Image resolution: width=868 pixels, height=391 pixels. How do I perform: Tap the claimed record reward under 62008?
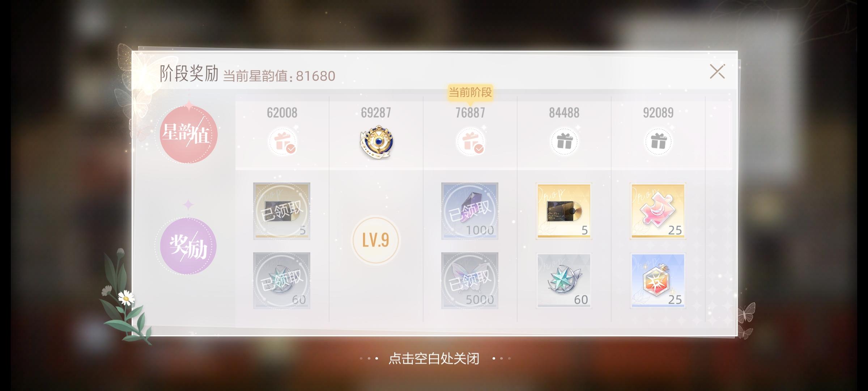[282, 211]
